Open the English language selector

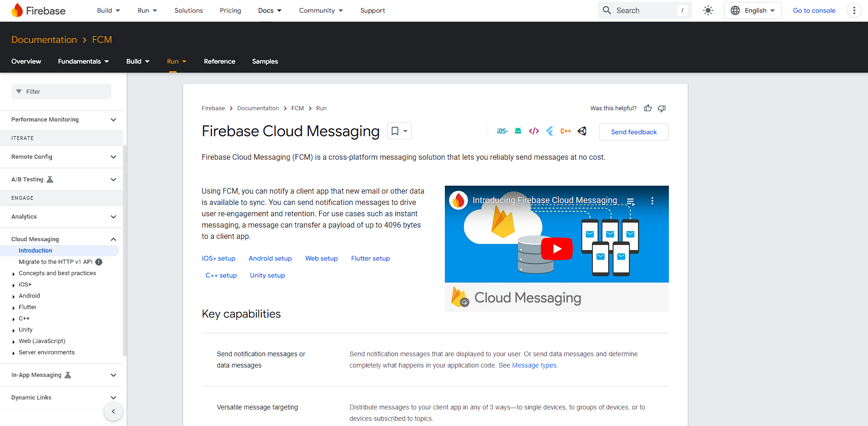point(752,10)
